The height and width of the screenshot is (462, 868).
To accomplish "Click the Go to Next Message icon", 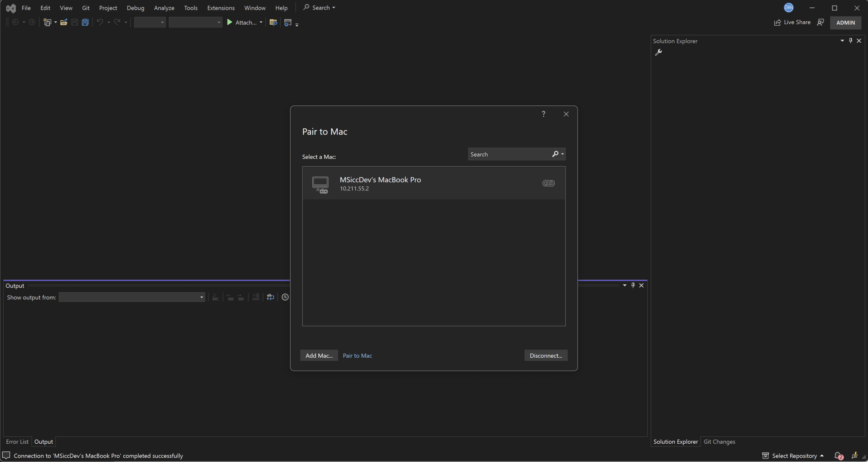I will pos(241,297).
